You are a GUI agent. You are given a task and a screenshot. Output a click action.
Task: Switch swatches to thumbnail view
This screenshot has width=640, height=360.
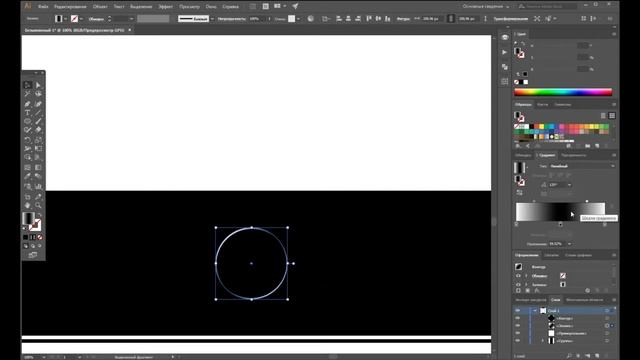pyautogui.click(x=612, y=116)
